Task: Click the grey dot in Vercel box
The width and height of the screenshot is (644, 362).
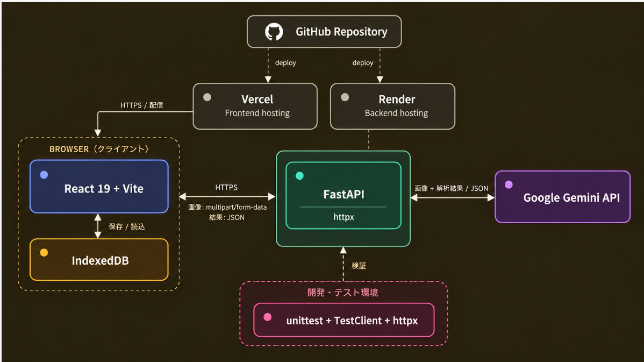Action: [x=207, y=97]
